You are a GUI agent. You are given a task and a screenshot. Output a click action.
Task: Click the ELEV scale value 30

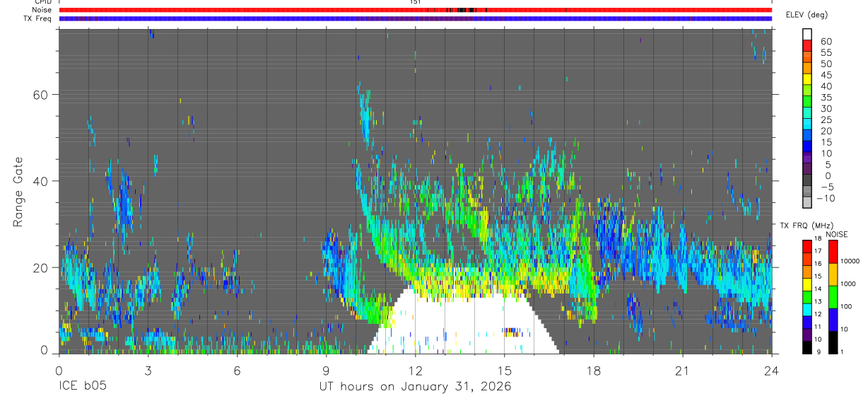826,108
